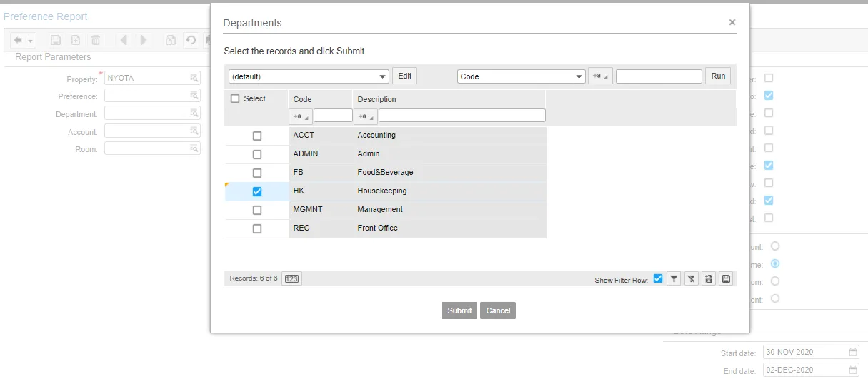Click the Property field containing NYOTA

click(152, 78)
